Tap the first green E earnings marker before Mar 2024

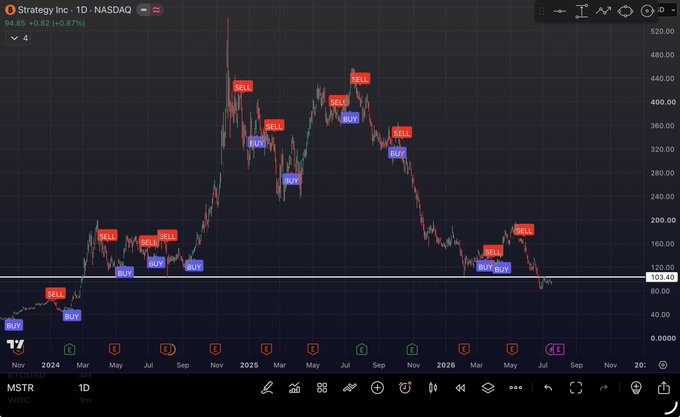(x=69, y=349)
